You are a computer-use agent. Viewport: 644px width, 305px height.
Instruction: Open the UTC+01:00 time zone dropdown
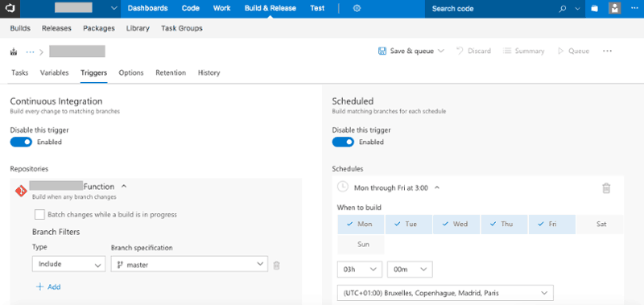pos(445,293)
